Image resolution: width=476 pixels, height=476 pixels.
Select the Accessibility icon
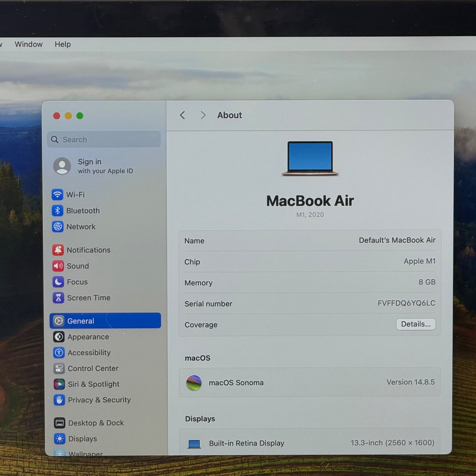coord(59,352)
